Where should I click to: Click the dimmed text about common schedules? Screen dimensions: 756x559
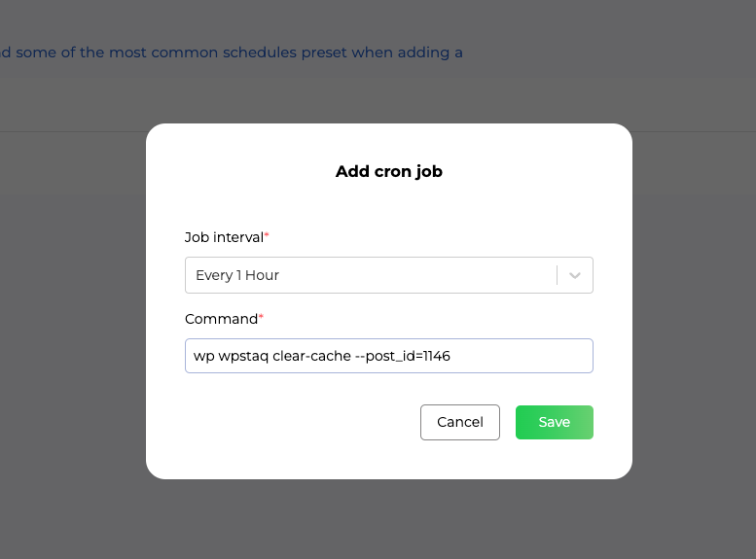coord(232,52)
